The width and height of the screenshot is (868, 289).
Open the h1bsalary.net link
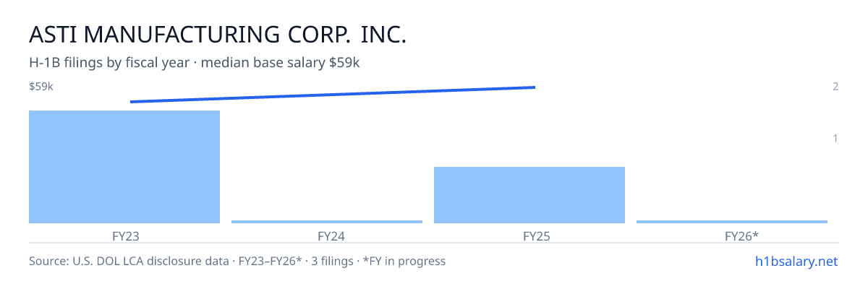coord(796,261)
